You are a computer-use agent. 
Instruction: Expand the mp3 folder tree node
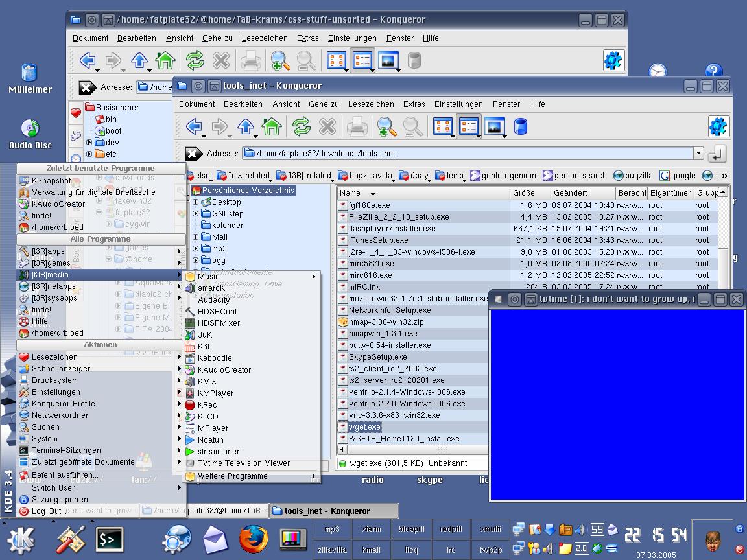point(196,249)
